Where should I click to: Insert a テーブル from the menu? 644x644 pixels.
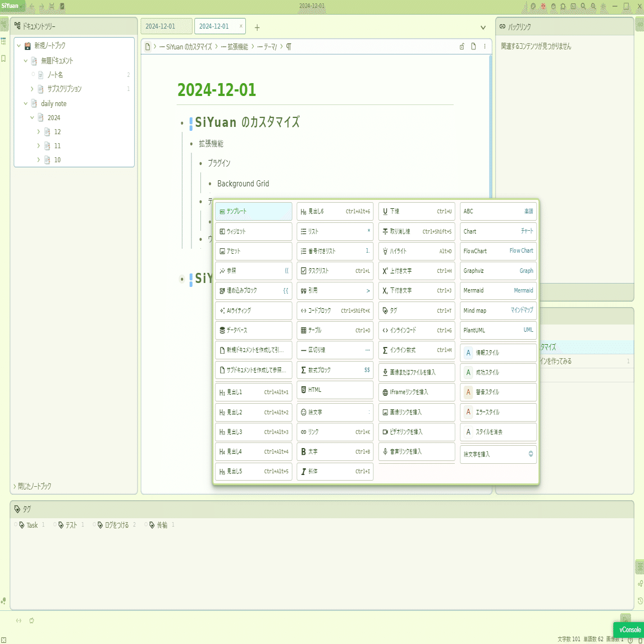click(x=335, y=330)
